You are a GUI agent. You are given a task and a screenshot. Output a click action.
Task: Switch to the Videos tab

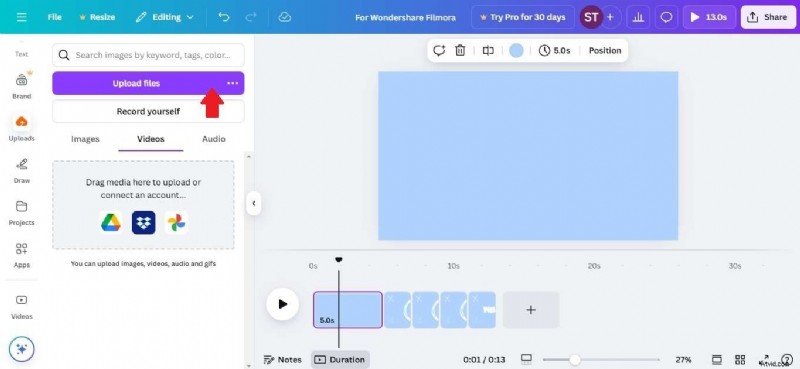[151, 139]
